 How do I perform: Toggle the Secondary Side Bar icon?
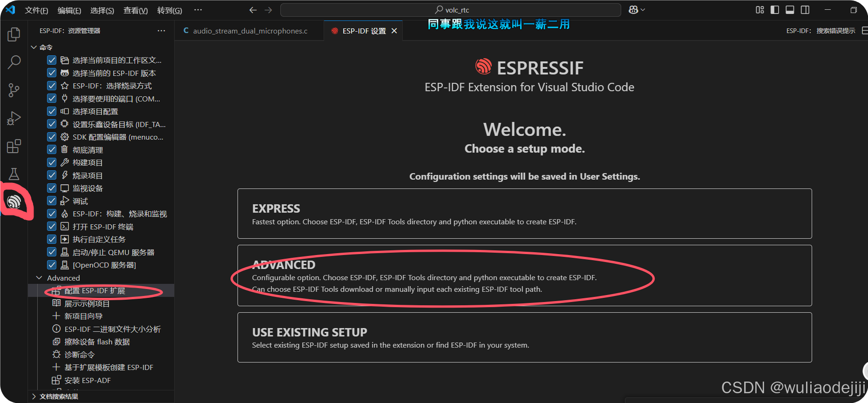[805, 10]
